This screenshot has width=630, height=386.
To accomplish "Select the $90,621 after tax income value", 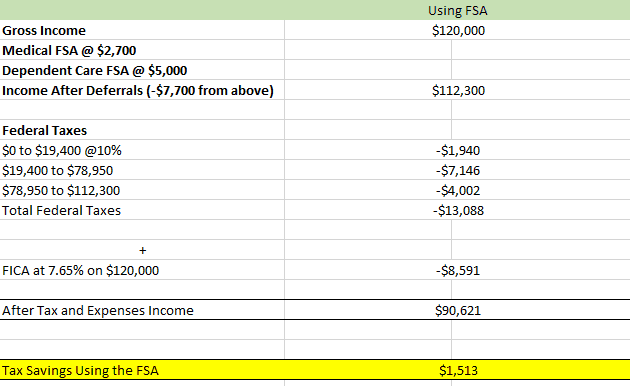I will click(458, 310).
